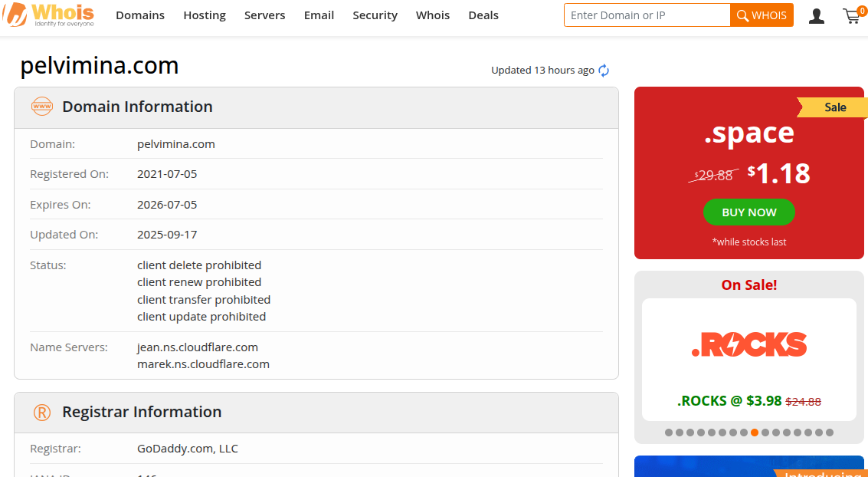
Task: Click the Registered On date 2021-07-05
Action: point(167,175)
